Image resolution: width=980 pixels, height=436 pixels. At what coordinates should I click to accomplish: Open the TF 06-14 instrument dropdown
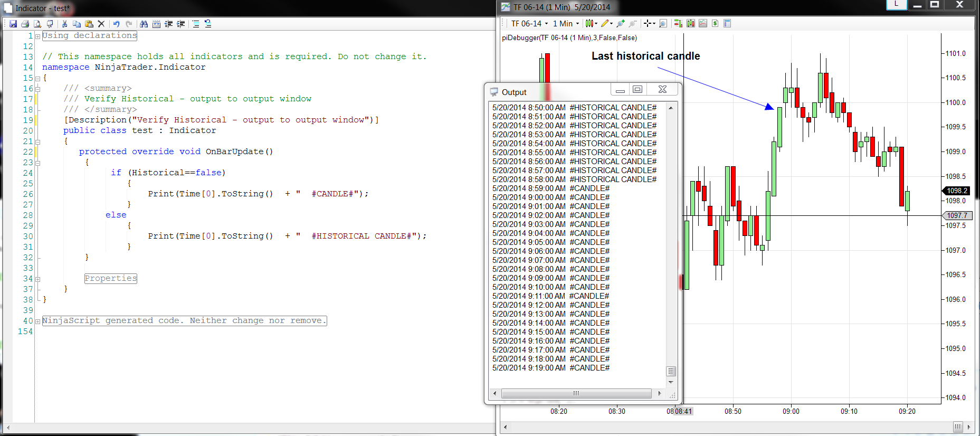point(530,23)
